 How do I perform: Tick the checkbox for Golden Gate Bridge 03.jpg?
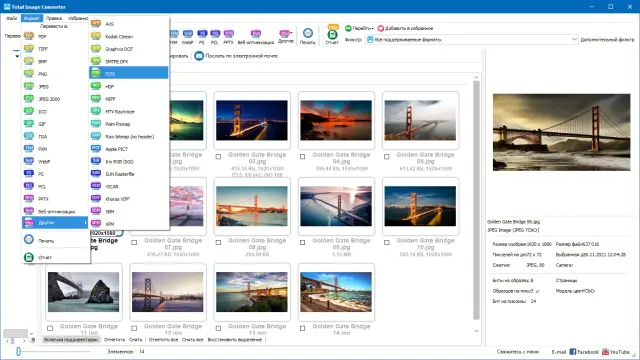pos(218,157)
